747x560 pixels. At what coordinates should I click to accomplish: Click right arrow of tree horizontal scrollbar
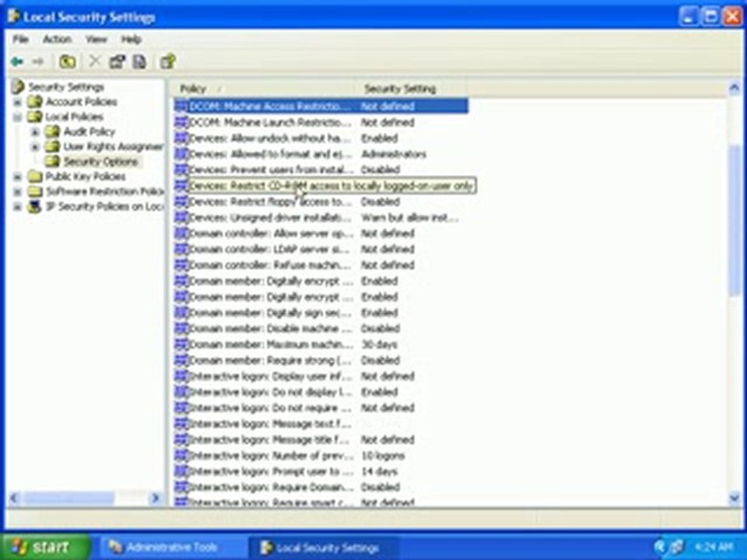point(156,498)
